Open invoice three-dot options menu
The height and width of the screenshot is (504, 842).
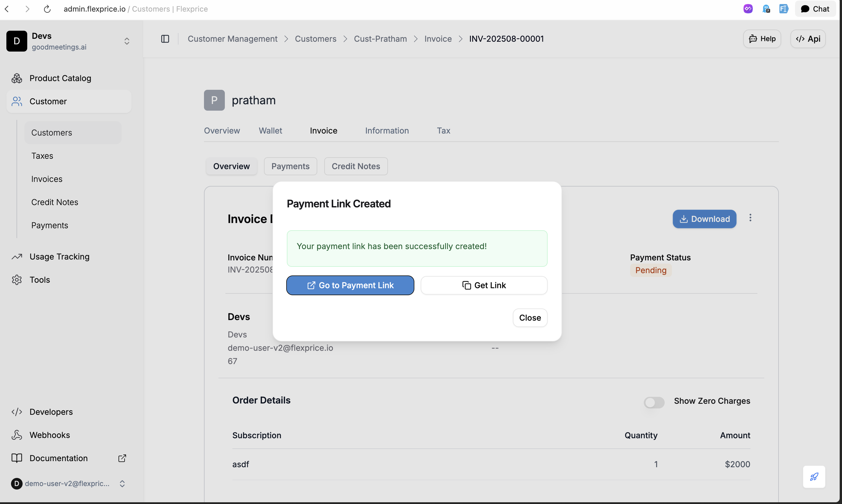point(750,218)
